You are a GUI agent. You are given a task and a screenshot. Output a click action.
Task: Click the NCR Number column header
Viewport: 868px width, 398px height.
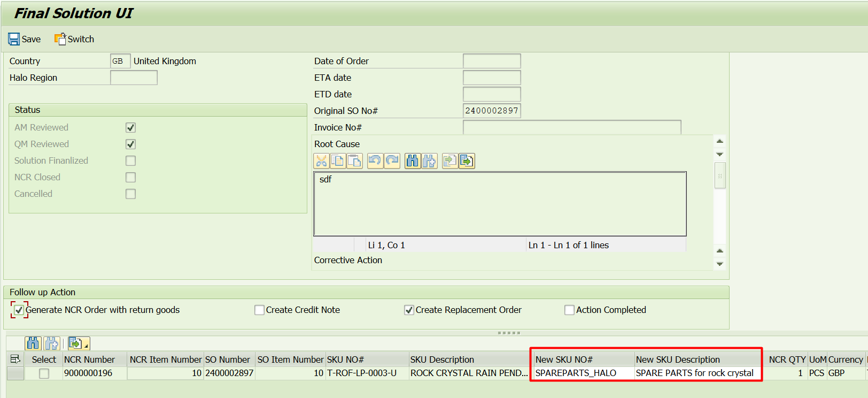point(89,359)
